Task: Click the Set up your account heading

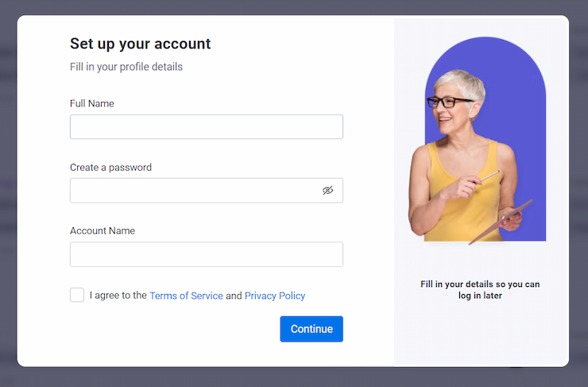Action: tap(141, 44)
